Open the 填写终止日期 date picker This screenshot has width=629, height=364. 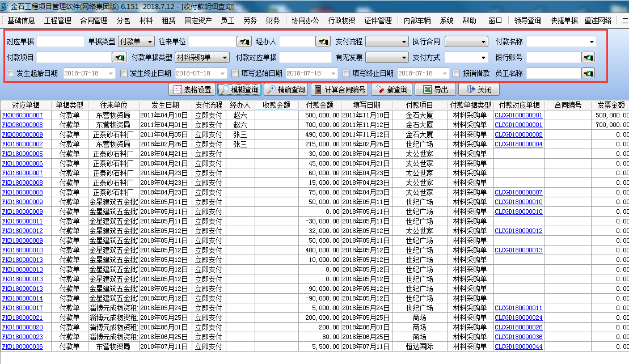point(445,73)
